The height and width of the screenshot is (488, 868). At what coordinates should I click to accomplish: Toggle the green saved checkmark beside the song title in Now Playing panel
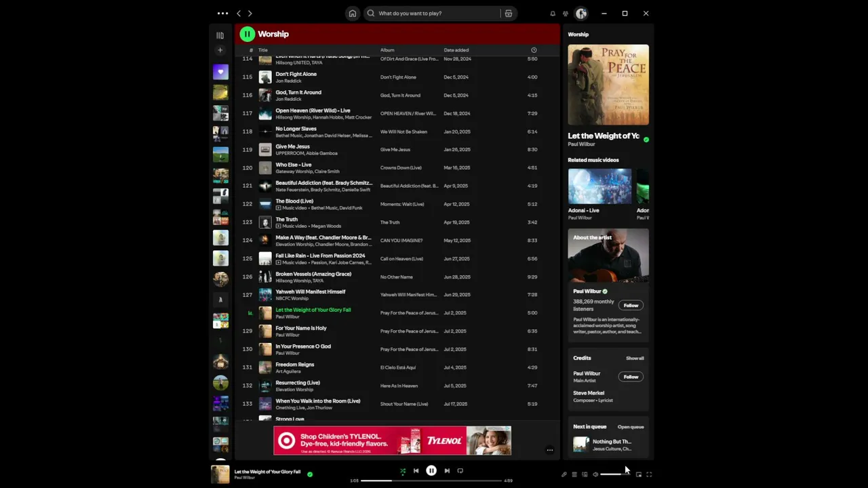pos(646,140)
